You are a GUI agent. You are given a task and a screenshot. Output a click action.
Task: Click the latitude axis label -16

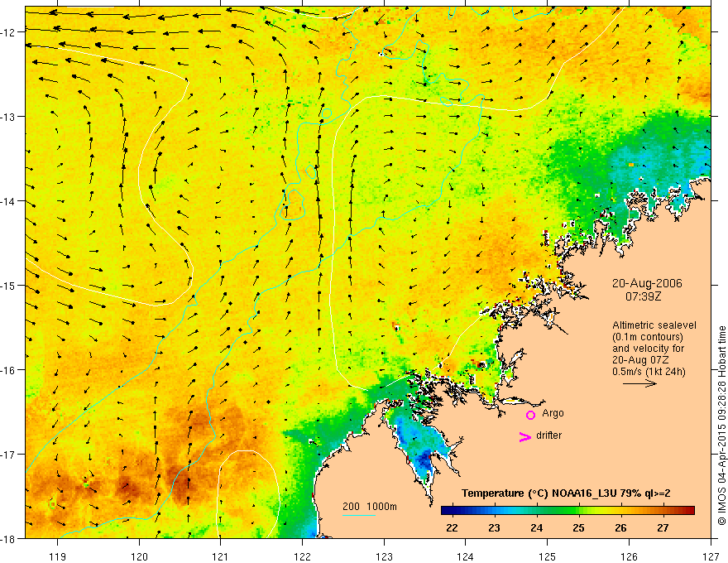[x=9, y=370]
